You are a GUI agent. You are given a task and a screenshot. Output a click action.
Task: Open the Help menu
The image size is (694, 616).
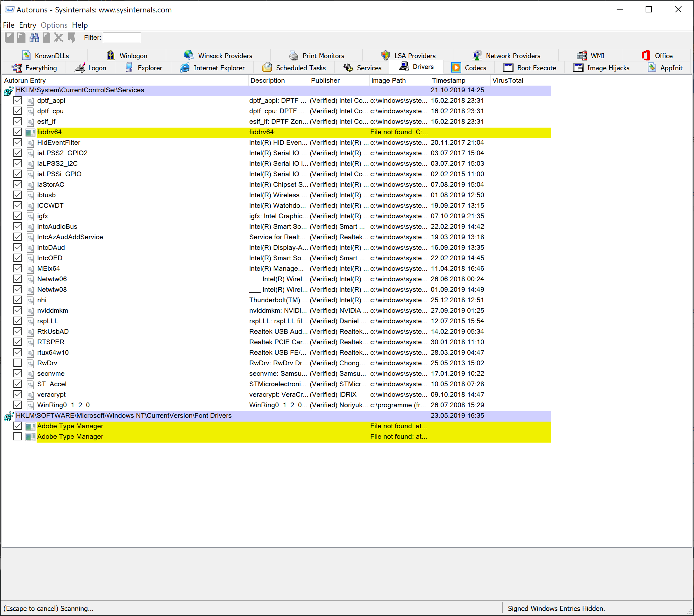point(80,25)
